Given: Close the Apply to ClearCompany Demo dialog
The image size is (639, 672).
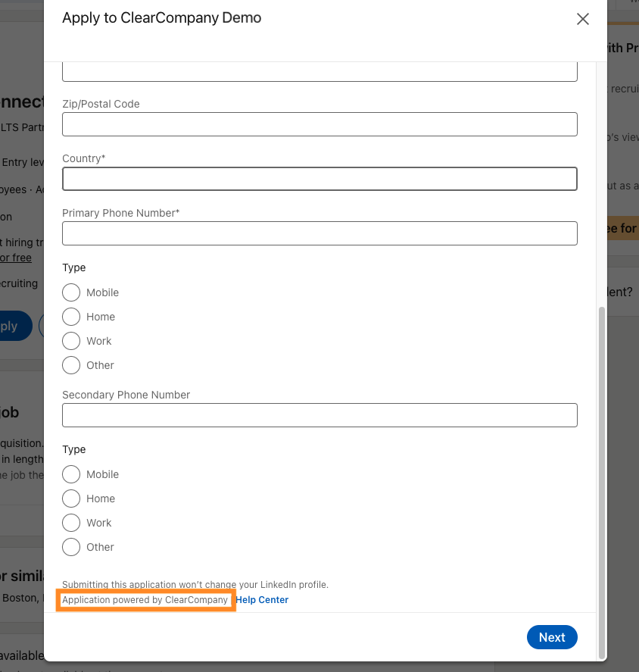Looking at the screenshot, I should point(582,20).
